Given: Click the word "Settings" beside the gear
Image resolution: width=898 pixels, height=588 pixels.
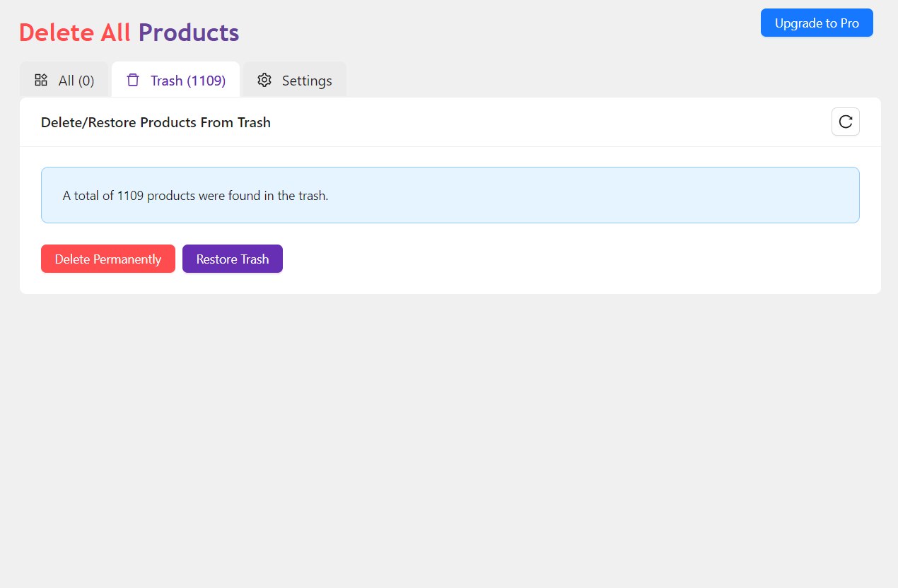Looking at the screenshot, I should pyautogui.click(x=307, y=81).
